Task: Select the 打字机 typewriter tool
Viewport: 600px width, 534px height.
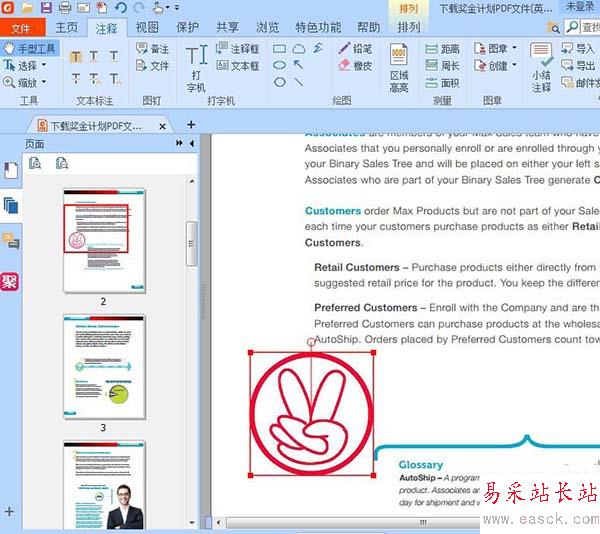Action: 196,68
